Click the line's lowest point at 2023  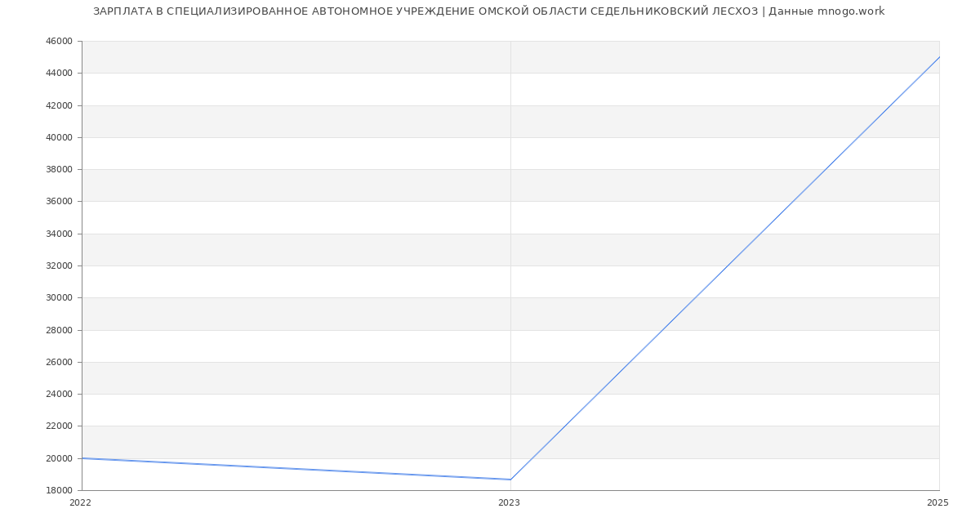pos(510,480)
